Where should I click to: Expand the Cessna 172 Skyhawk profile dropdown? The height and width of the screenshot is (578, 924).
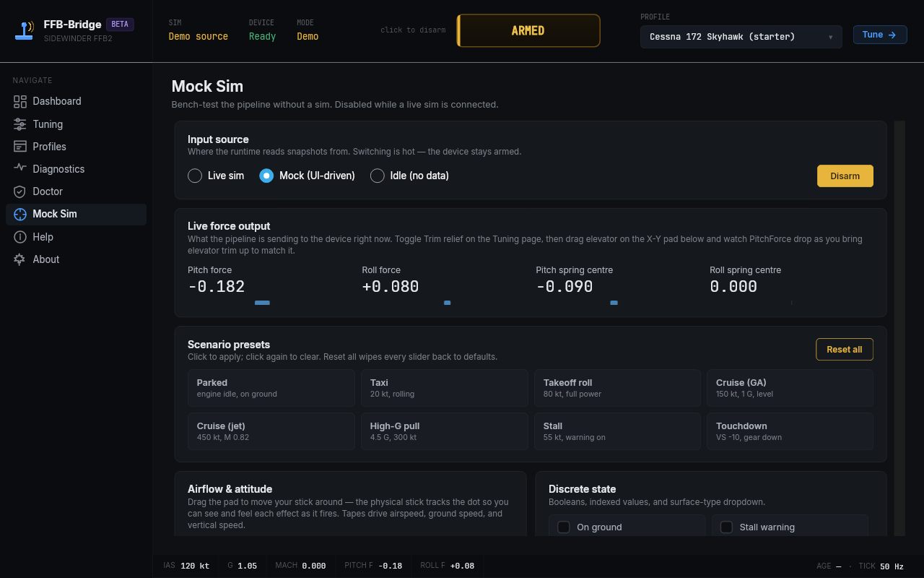[741, 37]
